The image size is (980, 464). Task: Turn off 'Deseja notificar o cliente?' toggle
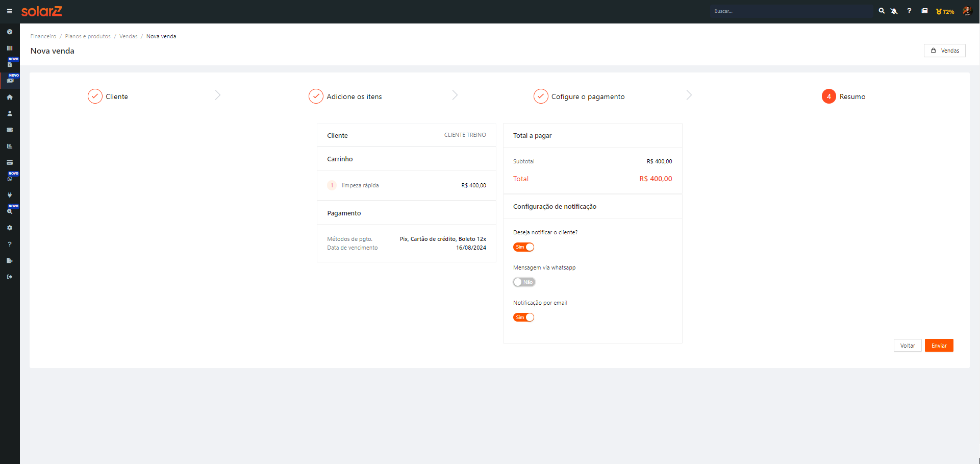click(x=523, y=247)
